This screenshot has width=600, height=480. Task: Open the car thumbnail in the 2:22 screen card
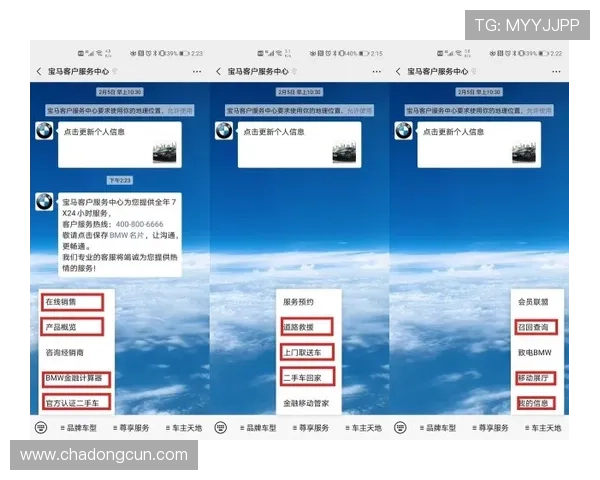tap(524, 153)
